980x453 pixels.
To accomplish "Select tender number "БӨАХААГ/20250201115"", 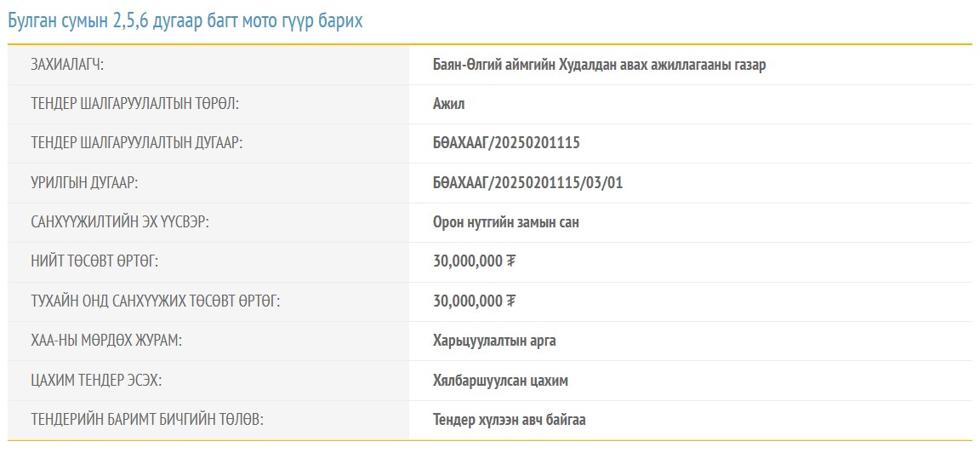I will [x=506, y=143].
